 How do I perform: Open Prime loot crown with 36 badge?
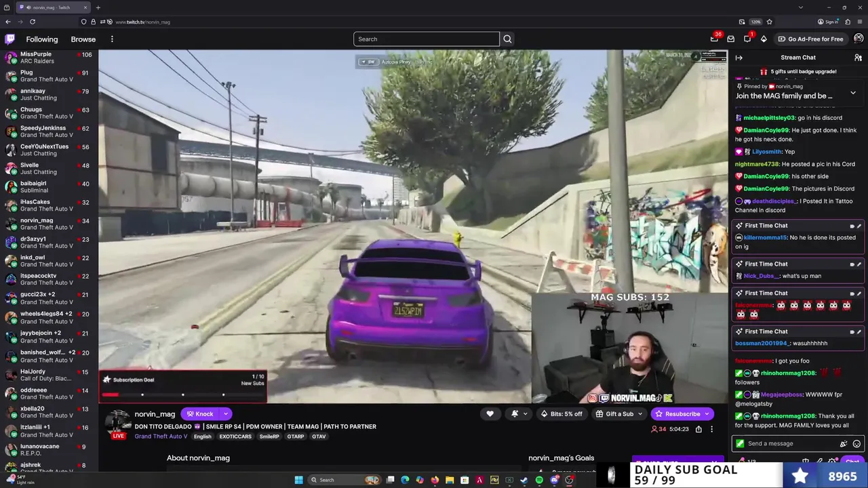[714, 39]
